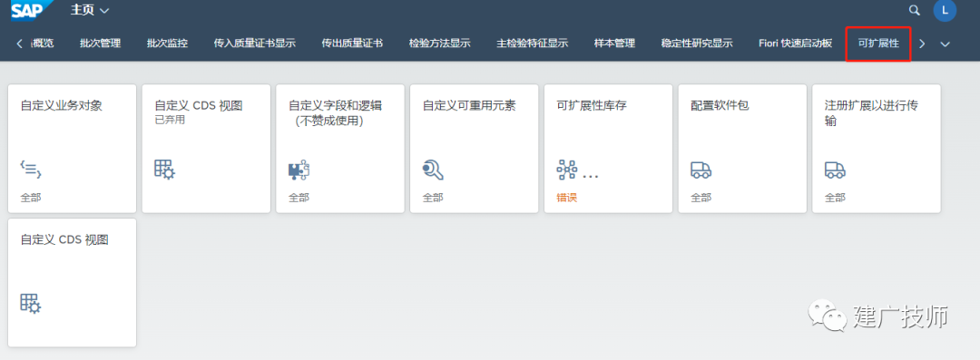980x360 pixels.
Task: Click the ellipsis on 可扩展性库存 tile
Action: (590, 177)
